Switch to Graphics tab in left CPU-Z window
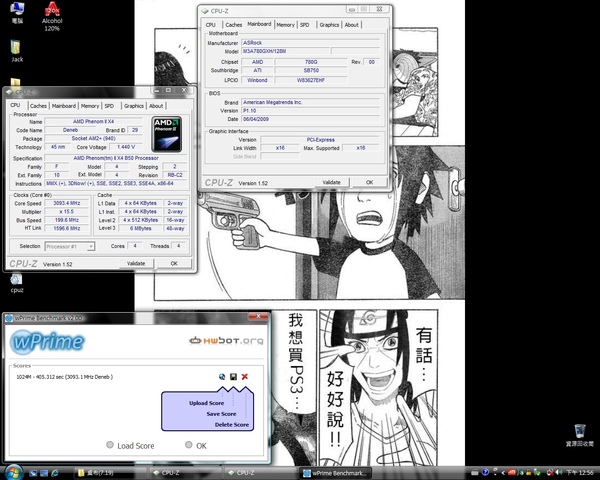This screenshot has height=480, width=600. [134, 106]
